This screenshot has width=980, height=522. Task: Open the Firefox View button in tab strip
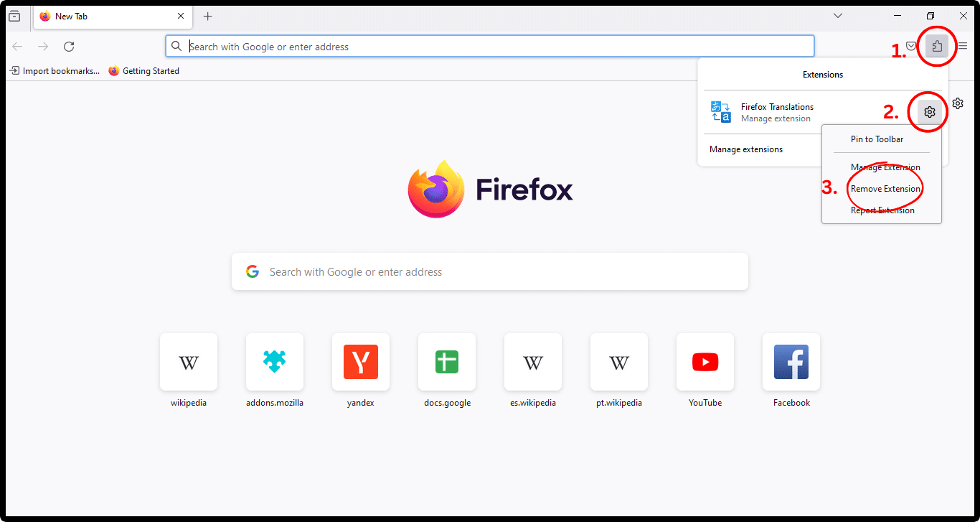click(x=14, y=16)
